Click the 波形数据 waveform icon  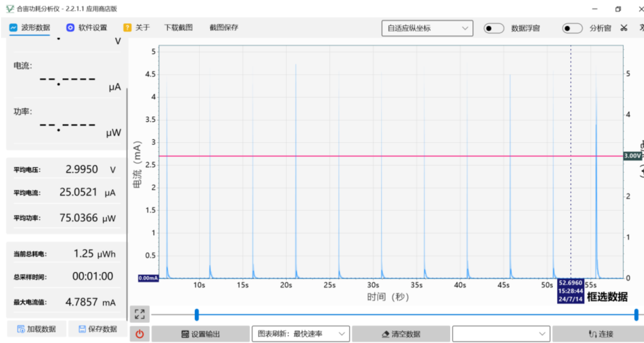tap(13, 27)
